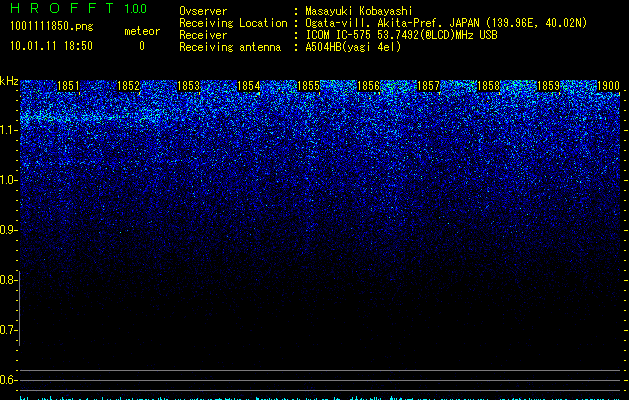The width and height of the screenshot is (629, 400).
Task: Click the vertical gray range bar on frequency axis
Action: click(x=20, y=308)
